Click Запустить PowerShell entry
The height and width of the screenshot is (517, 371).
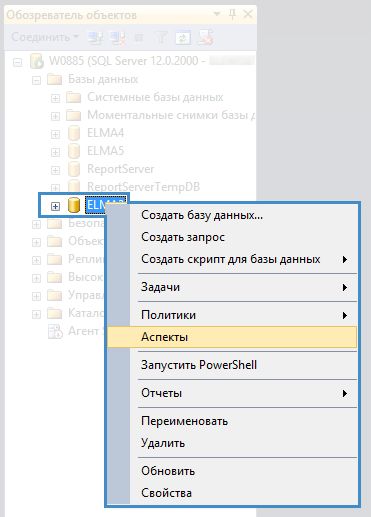pos(232,365)
